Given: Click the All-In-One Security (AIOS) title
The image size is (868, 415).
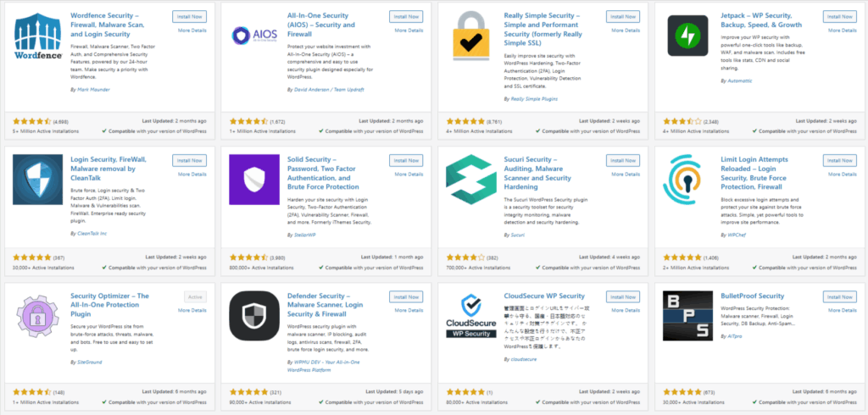Looking at the screenshot, I should coord(321,25).
